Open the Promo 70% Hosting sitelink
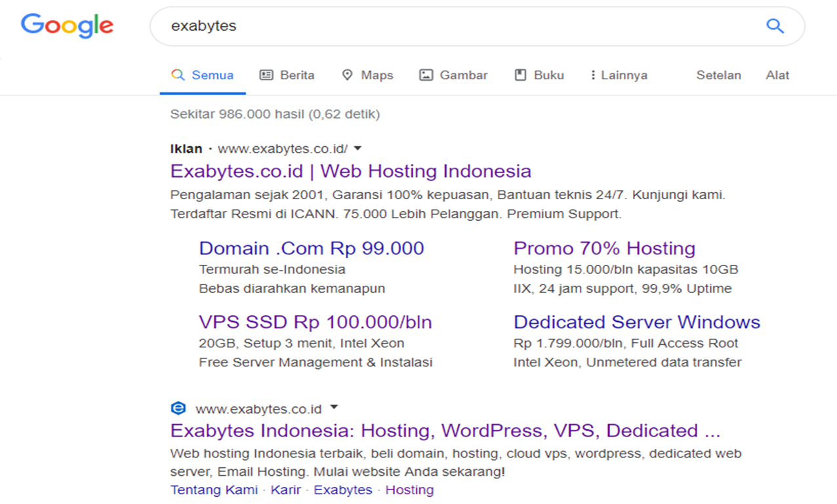Screen dimensions: 837x504 coord(604,248)
